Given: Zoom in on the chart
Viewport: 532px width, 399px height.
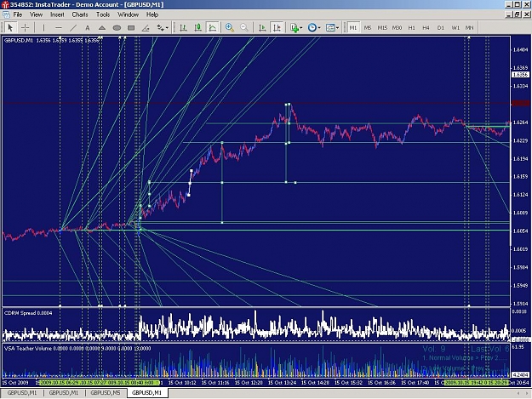Looking at the screenshot, I should 229,28.
